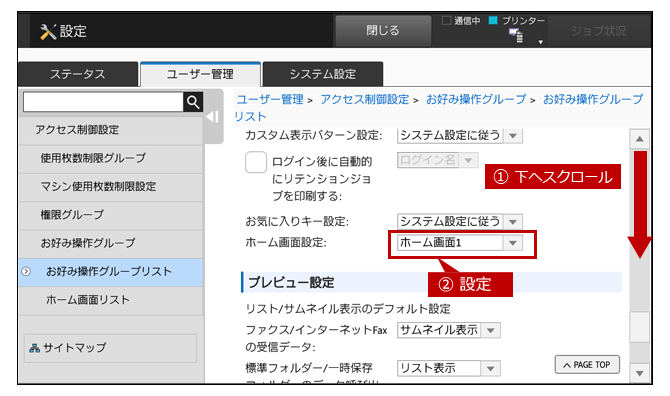Open the サイトマップ link
The image size is (670, 396).
tap(110, 348)
